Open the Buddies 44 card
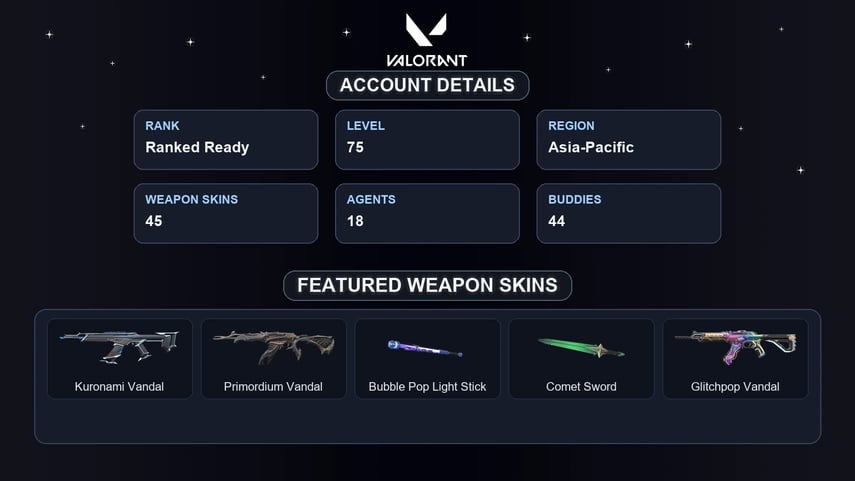855x481 pixels. [629, 213]
